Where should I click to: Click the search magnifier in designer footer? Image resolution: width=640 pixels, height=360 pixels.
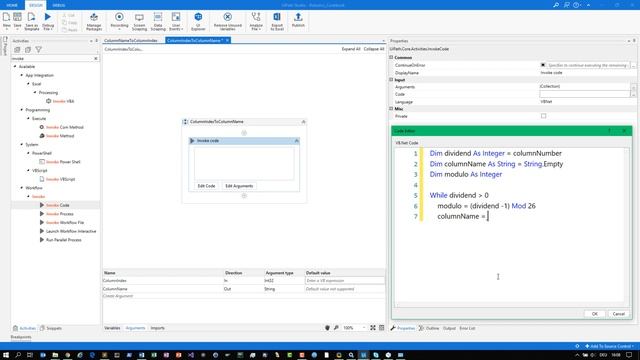pyautogui.click(x=336, y=328)
